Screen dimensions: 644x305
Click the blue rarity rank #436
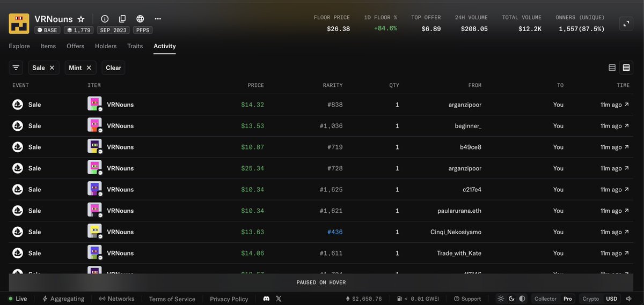334,232
